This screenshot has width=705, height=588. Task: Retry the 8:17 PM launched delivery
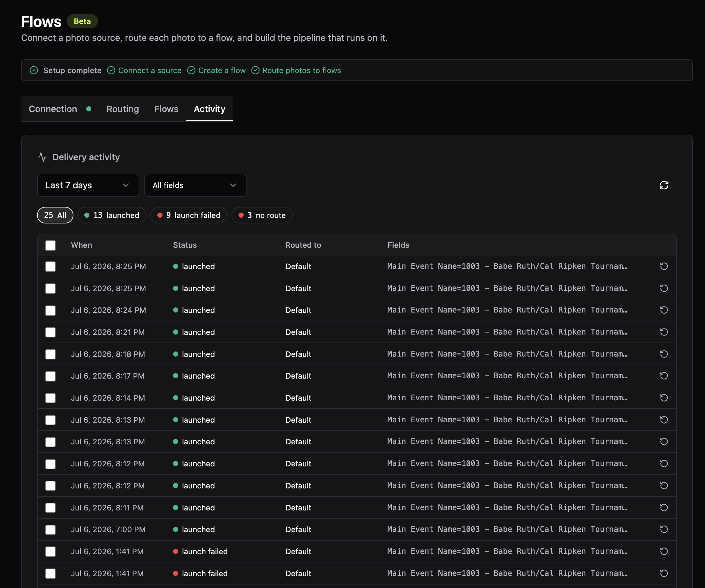(x=664, y=376)
